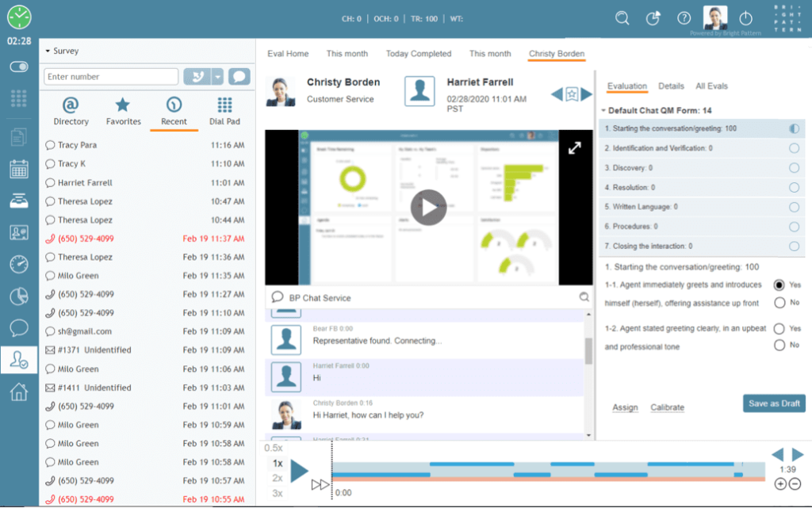
Task: Click the Calibrate link
Action: [667, 407]
